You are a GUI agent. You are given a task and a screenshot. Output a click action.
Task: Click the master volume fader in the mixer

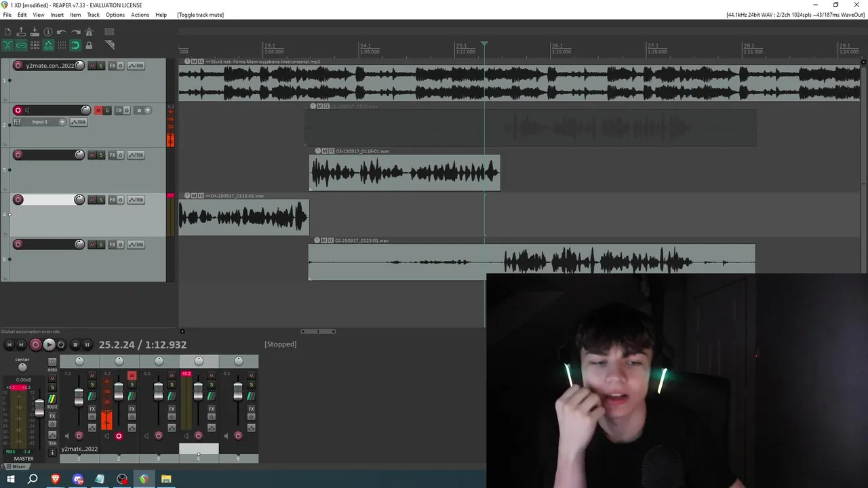pos(39,408)
